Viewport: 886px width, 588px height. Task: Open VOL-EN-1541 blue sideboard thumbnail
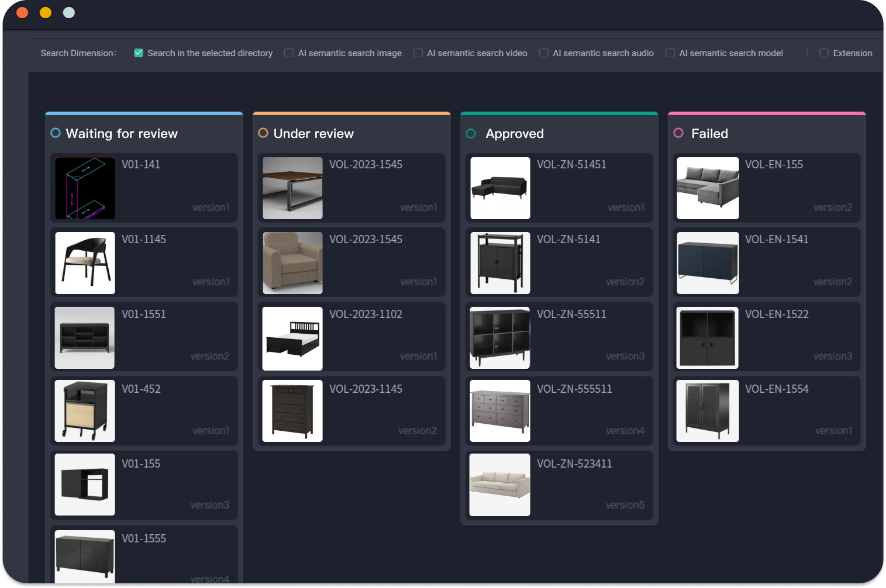click(708, 263)
